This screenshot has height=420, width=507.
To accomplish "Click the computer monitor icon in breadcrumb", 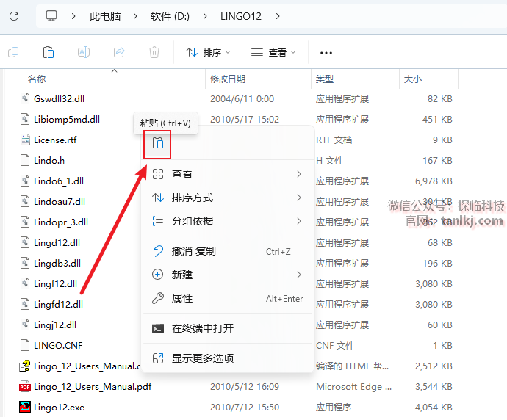I will (51, 16).
